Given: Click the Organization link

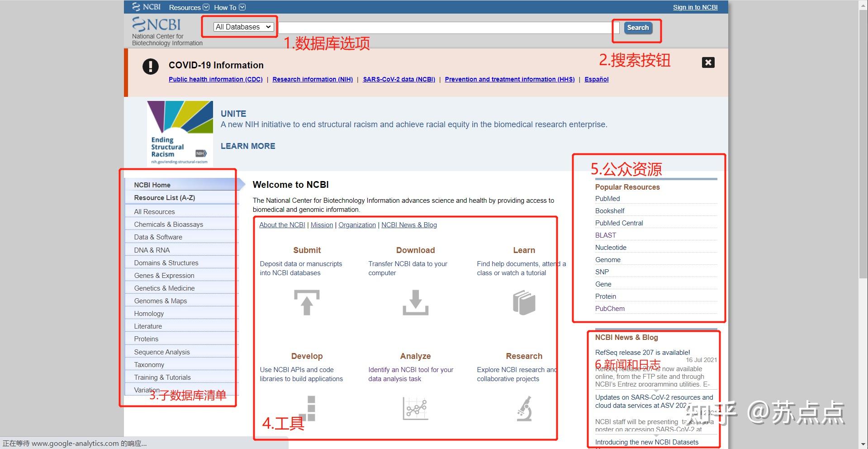Looking at the screenshot, I should tap(357, 225).
